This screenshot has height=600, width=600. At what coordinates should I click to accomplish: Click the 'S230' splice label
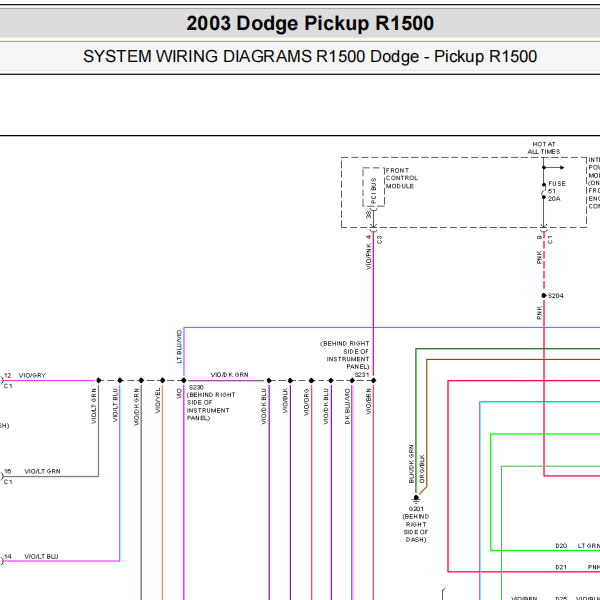pos(196,388)
